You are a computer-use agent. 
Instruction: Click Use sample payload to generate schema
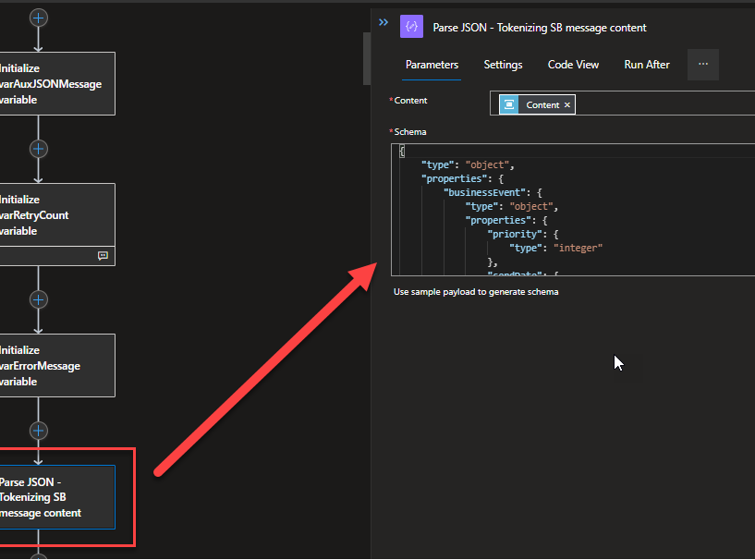click(476, 292)
